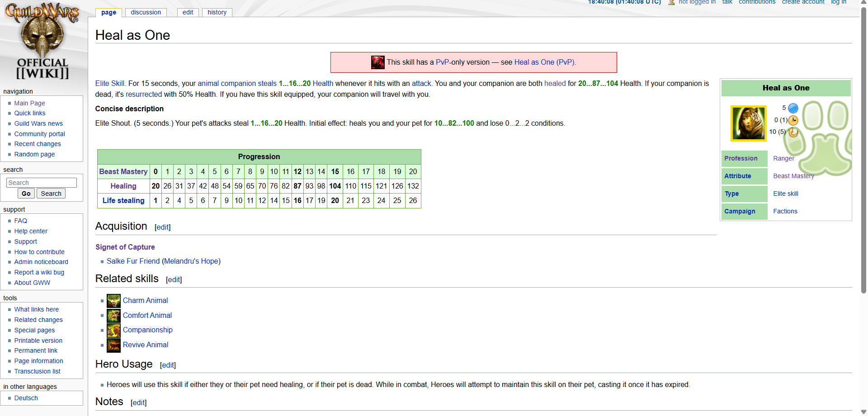Image resolution: width=868 pixels, height=416 pixels.
Task: Open Guild Wars news link
Action: pyautogui.click(x=38, y=123)
